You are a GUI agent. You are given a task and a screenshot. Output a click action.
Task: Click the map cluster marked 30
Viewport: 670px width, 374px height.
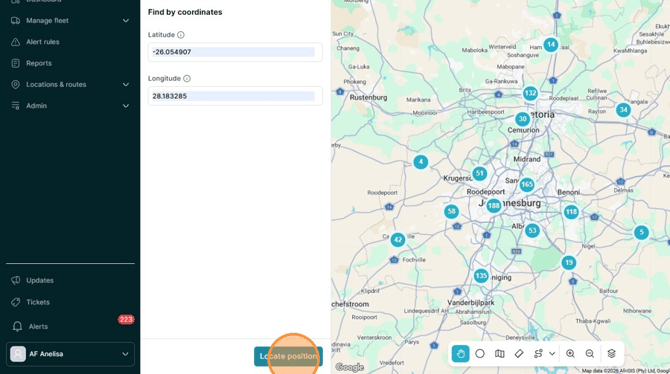click(x=523, y=119)
